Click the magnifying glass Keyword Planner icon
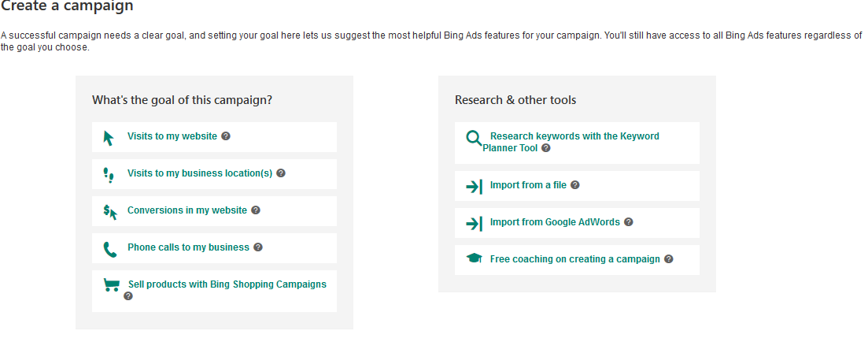The image size is (868, 353). click(474, 138)
